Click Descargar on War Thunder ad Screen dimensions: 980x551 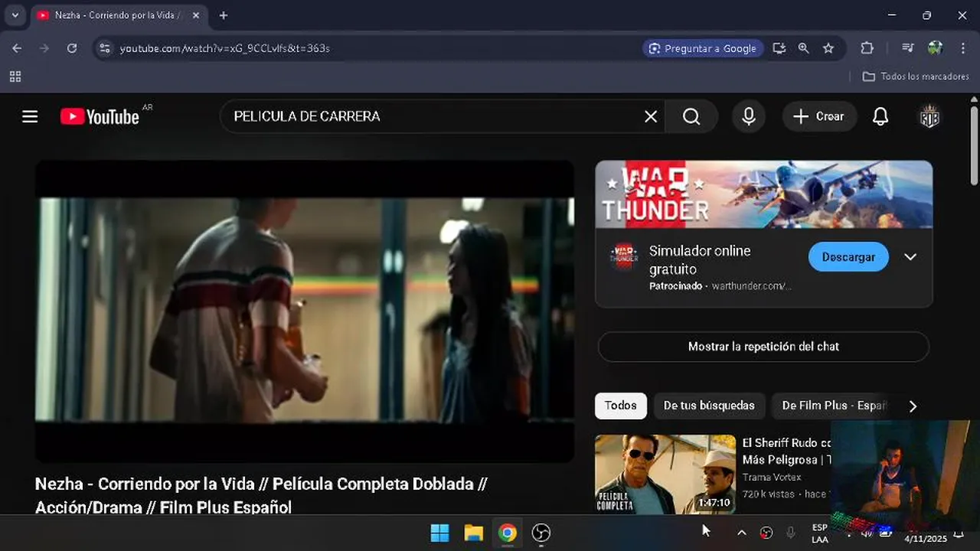pos(848,257)
